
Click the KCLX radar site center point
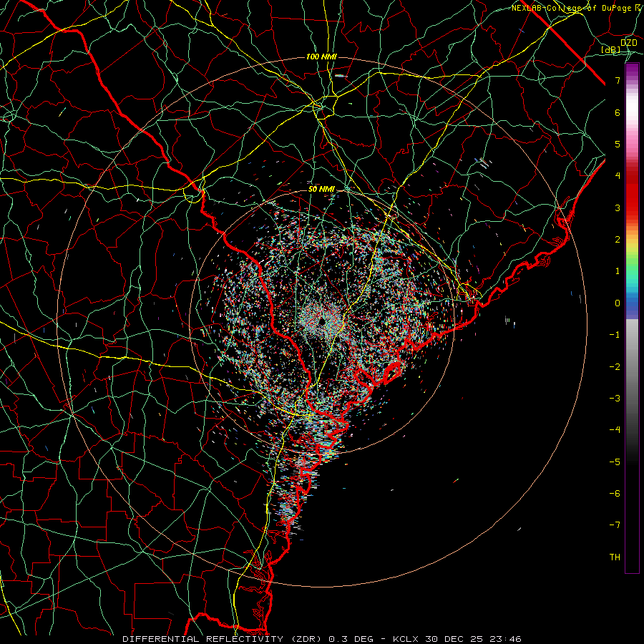[323, 321]
